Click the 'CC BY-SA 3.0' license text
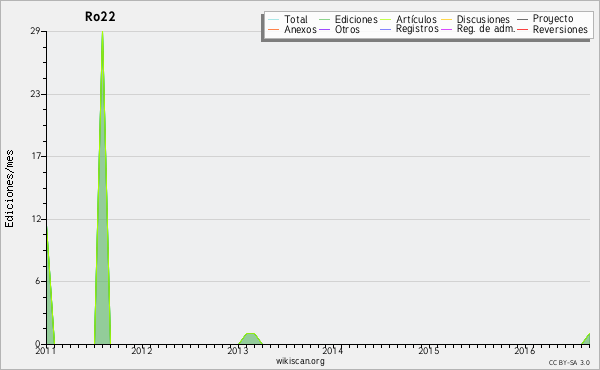 click(569, 363)
